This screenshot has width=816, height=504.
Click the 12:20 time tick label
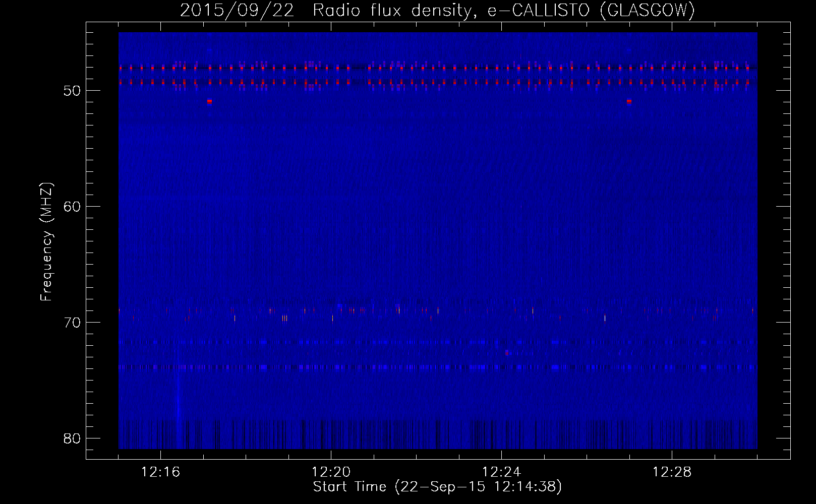tap(331, 472)
